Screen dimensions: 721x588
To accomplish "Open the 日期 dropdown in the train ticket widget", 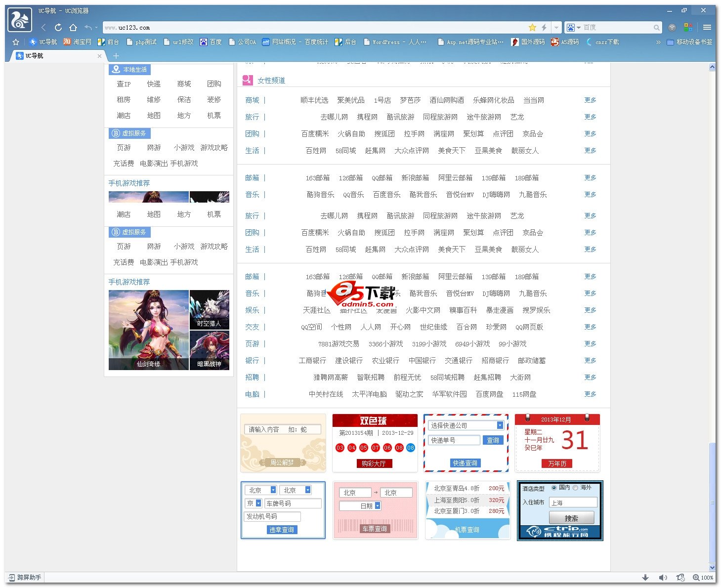I will (360, 506).
